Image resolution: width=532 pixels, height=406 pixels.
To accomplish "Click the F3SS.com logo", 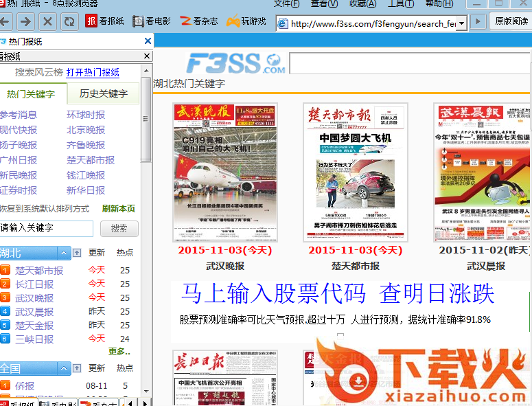I will (x=235, y=63).
